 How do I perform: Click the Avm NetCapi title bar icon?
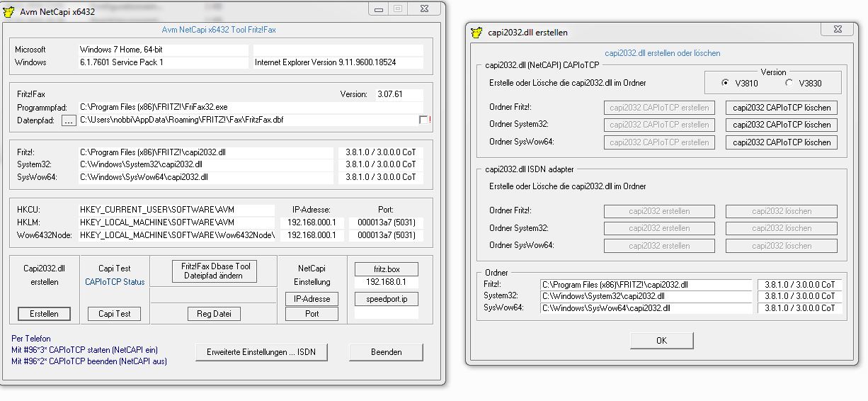click(x=10, y=10)
